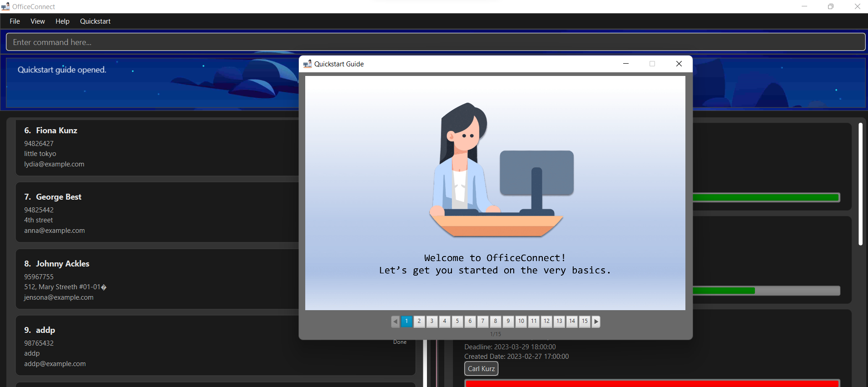868x387 pixels.
Task: Click address '512, Mary Streeth #01-01'
Action: (65, 287)
